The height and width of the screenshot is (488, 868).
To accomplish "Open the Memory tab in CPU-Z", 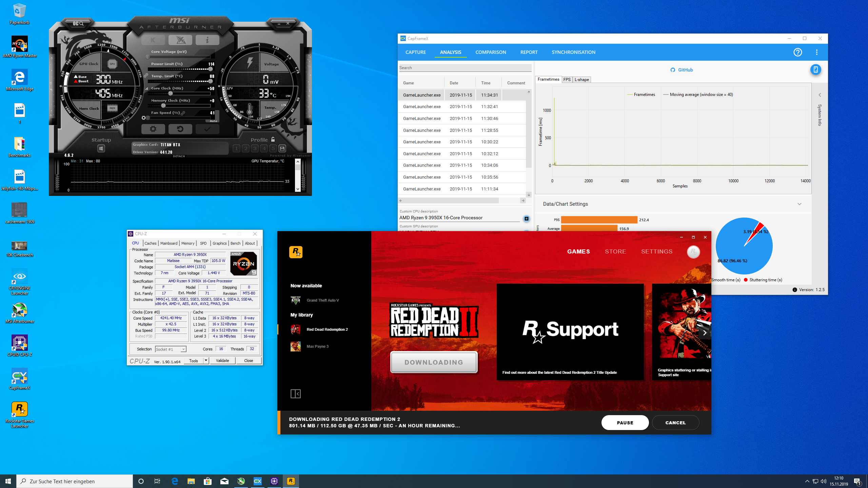I will pos(188,243).
